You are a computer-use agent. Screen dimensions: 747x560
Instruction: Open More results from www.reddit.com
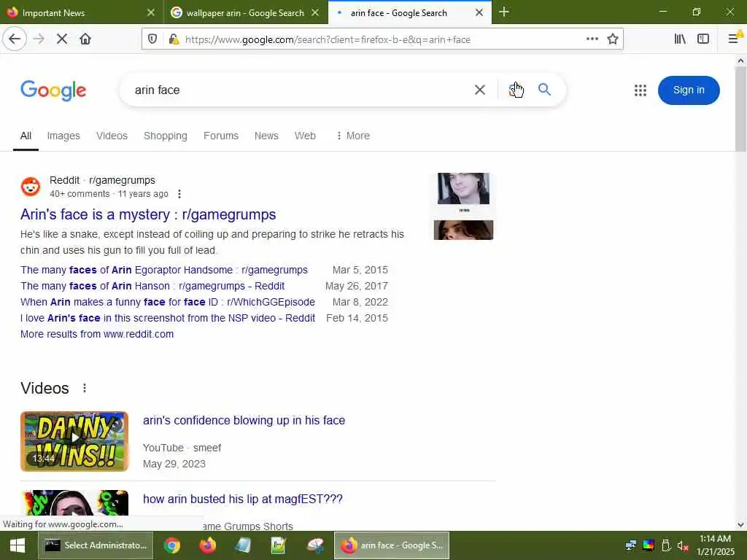(97, 334)
